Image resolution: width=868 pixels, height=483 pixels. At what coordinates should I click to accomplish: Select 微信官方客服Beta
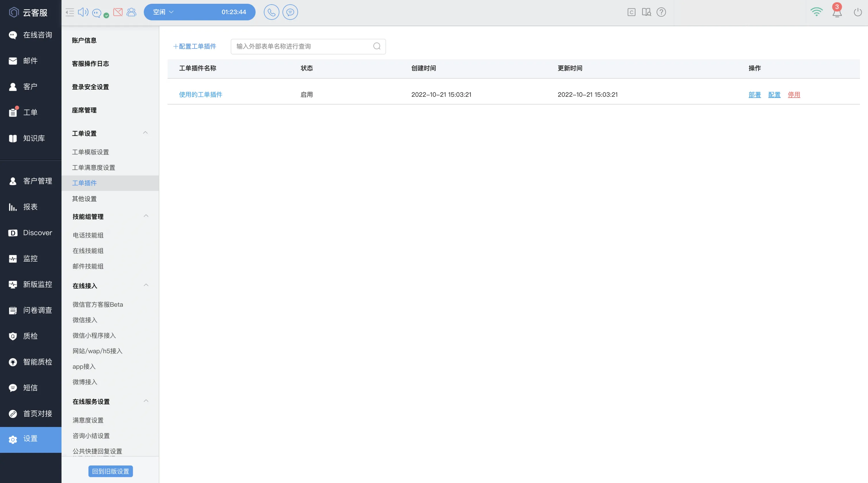tap(98, 305)
